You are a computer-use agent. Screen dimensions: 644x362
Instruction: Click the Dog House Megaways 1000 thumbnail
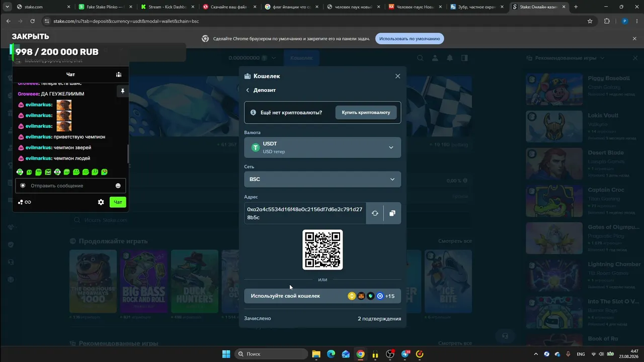pos(93,282)
